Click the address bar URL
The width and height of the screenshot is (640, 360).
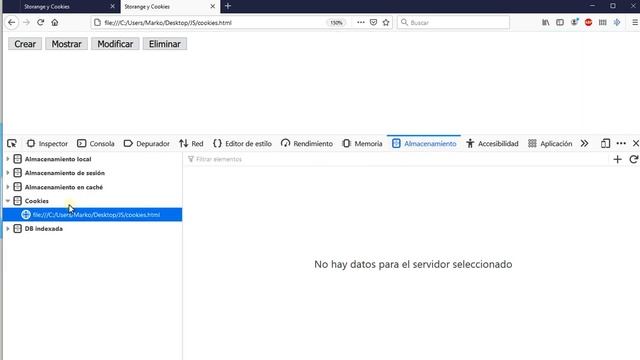pyautogui.click(x=168, y=22)
